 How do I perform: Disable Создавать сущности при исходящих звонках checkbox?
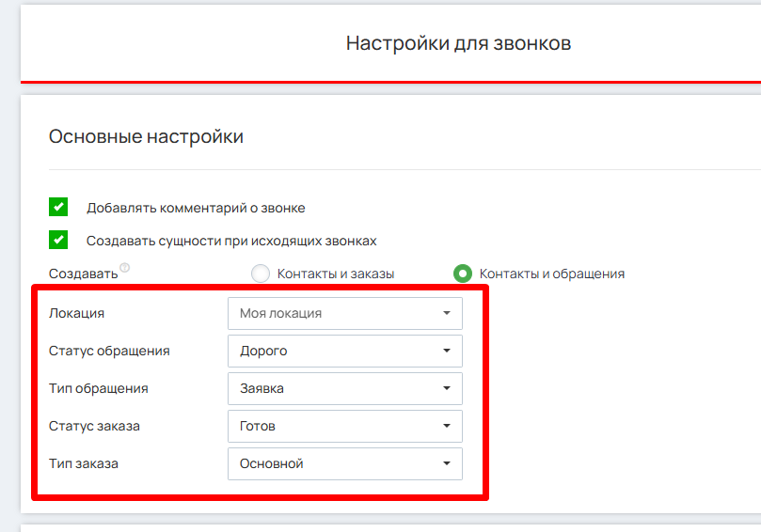tap(58, 240)
